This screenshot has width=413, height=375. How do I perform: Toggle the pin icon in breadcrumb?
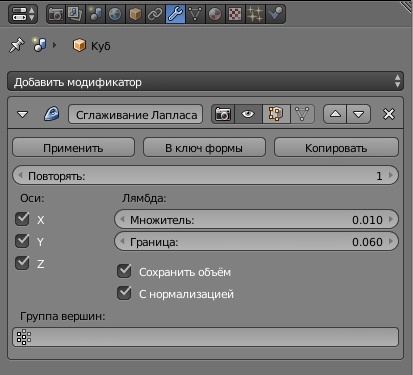[16, 45]
